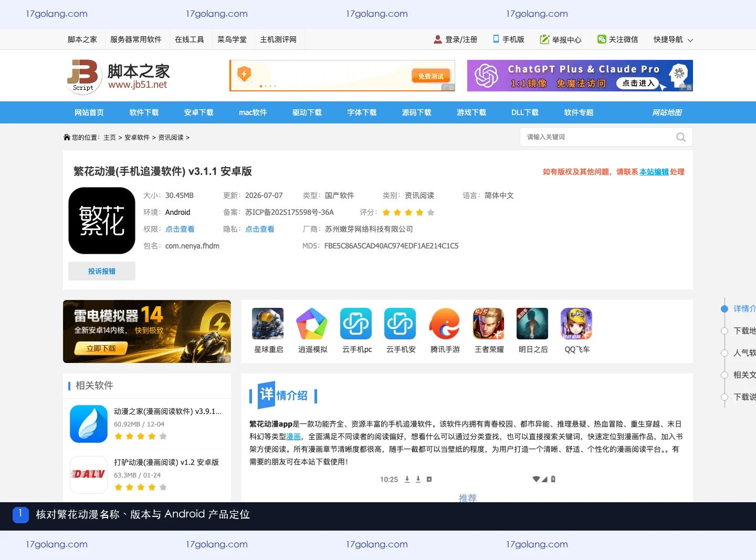This screenshot has height=560, width=756.
Task: Click 点击进入 on ChatGPT banner
Action: click(x=638, y=83)
